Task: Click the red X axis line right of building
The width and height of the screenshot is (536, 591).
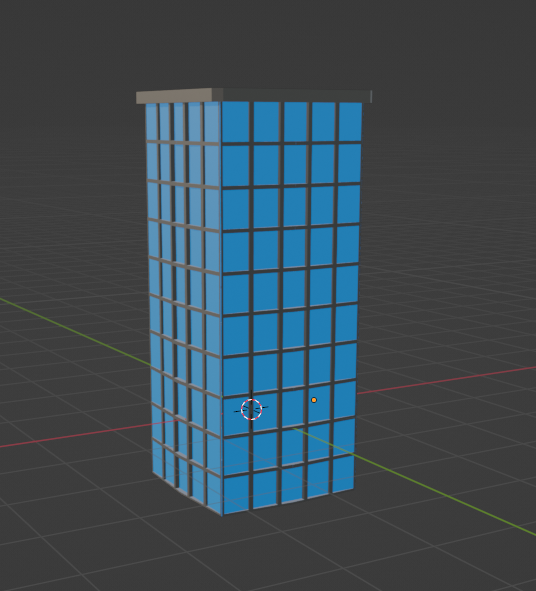Action: click(x=446, y=380)
